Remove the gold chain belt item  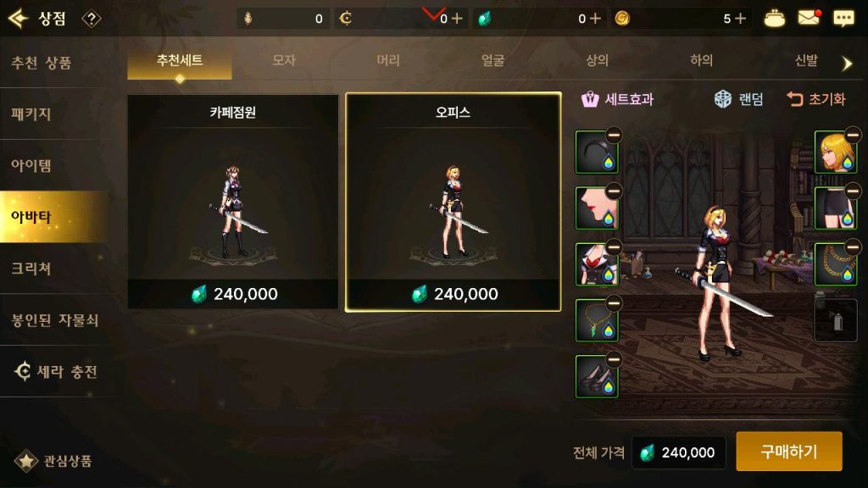[x=853, y=247]
